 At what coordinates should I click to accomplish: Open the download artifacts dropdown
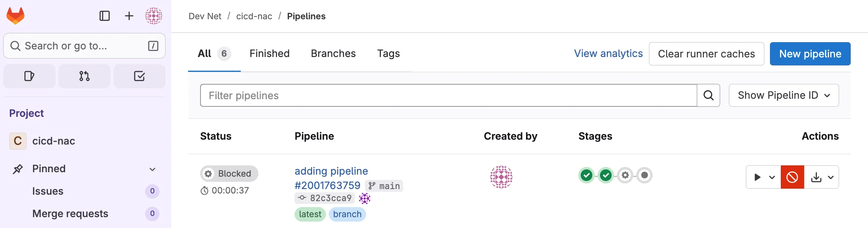tap(822, 177)
